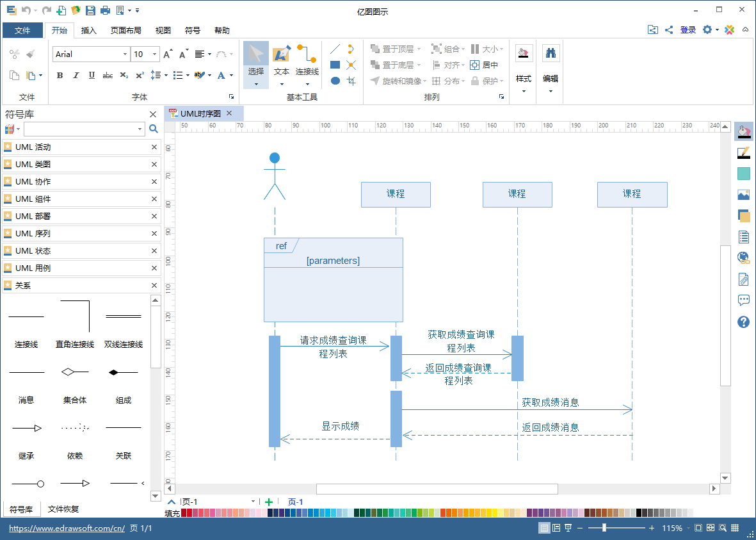
Task: Open the font color A dropdown arrow
Action: pos(232,76)
